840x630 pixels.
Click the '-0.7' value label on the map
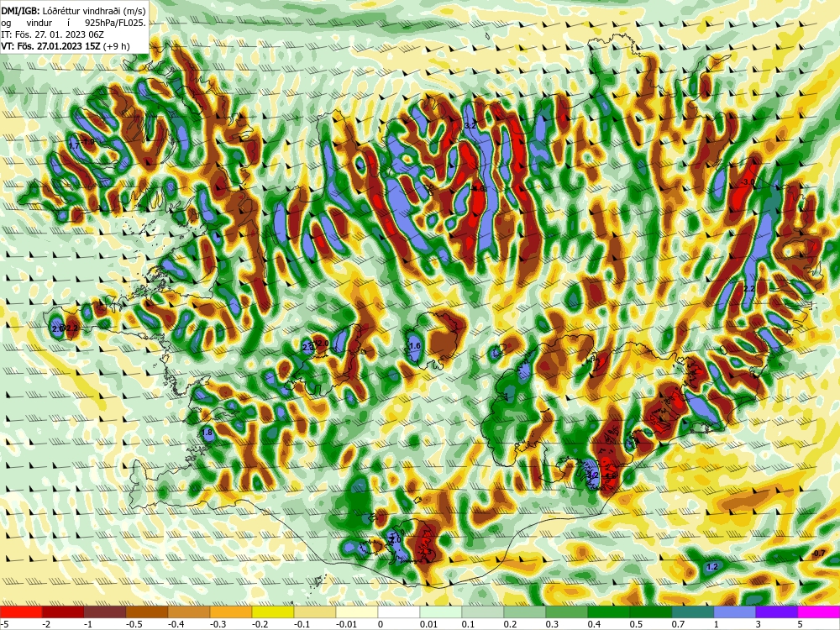pos(818,554)
